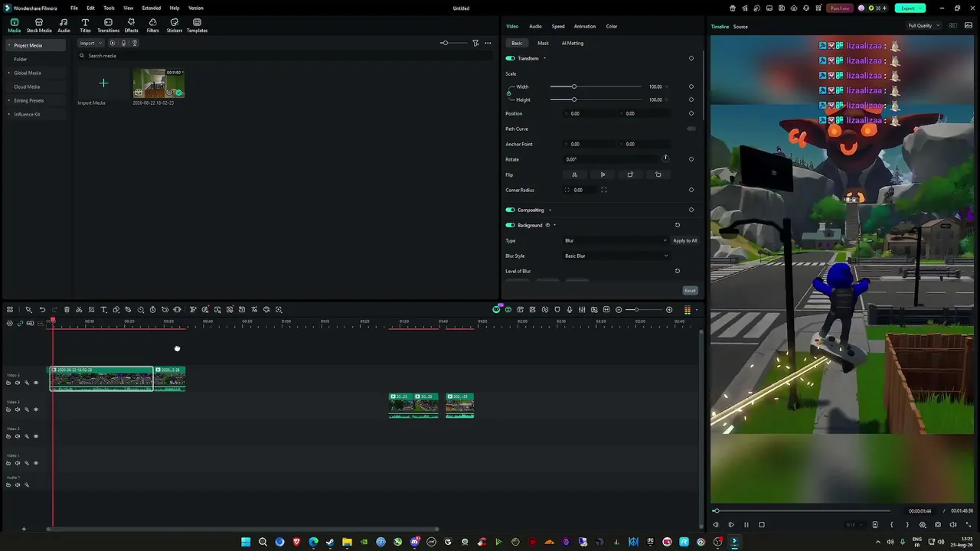Take a snapshot of the preview
Viewport: 980px width, 551px height.
coord(938,525)
